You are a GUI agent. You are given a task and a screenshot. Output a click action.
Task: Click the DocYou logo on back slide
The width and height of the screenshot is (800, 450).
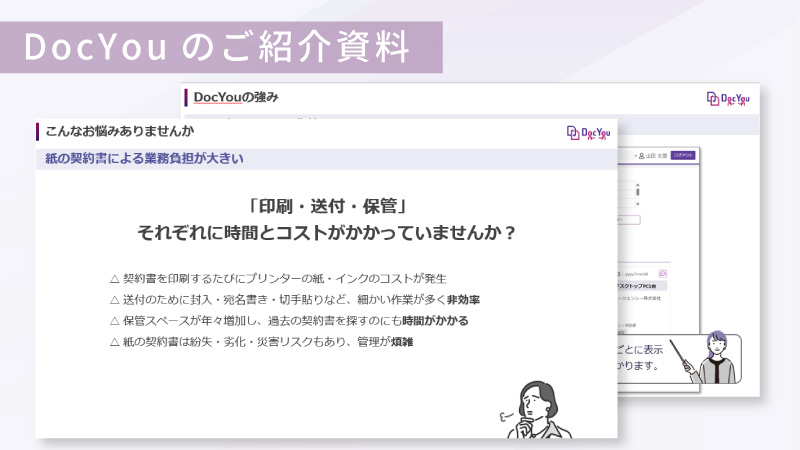point(728,98)
